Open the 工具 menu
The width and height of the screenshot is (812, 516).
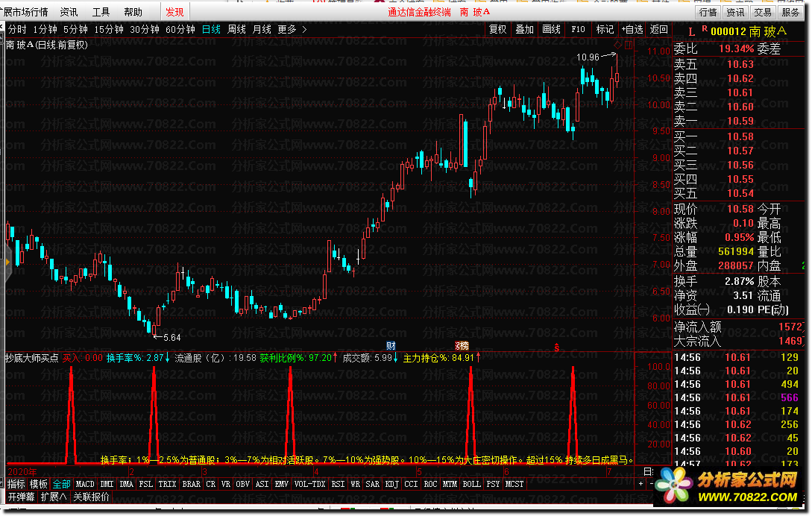[101, 12]
